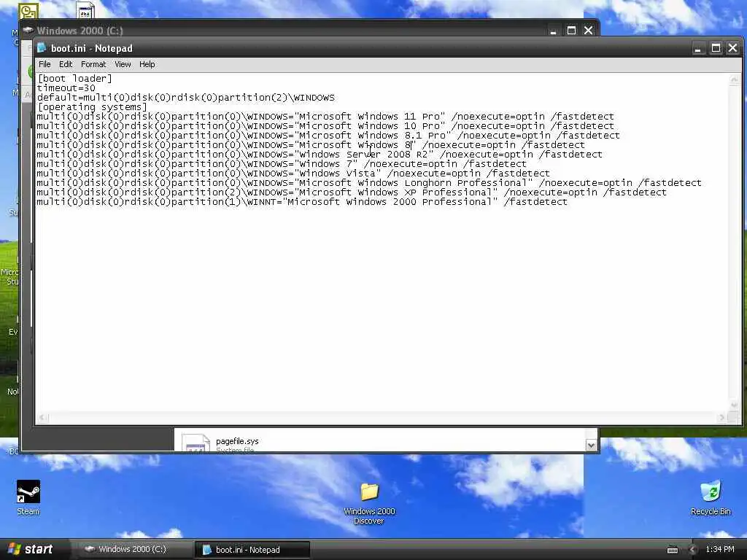Place cursor on timeout=30 line

click(x=66, y=88)
